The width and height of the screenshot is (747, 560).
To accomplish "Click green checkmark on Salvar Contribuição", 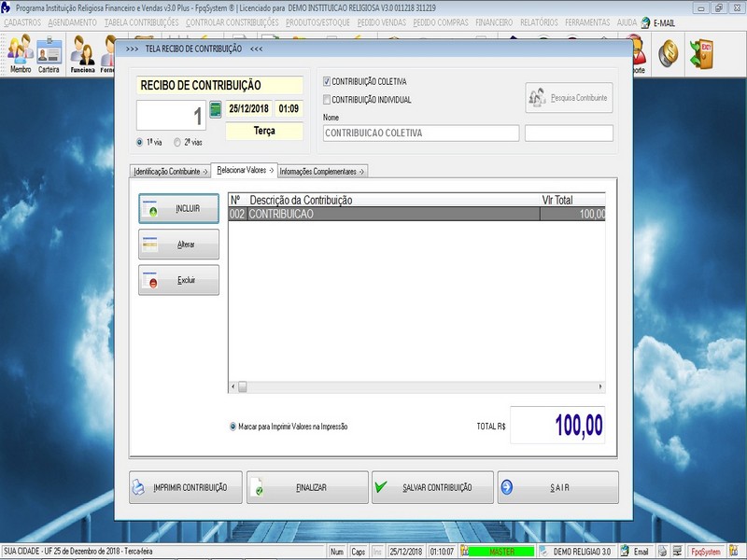I will click(381, 486).
